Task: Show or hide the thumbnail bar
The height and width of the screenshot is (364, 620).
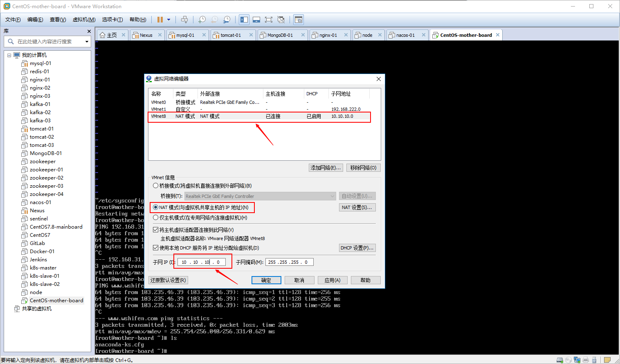Action: pos(256,20)
